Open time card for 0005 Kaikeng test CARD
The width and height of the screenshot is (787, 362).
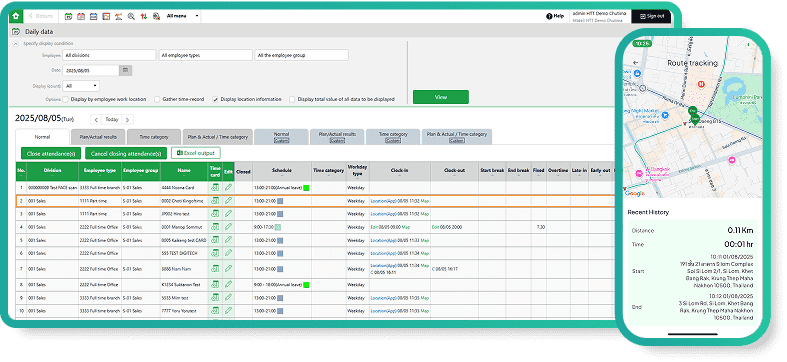coord(215,240)
